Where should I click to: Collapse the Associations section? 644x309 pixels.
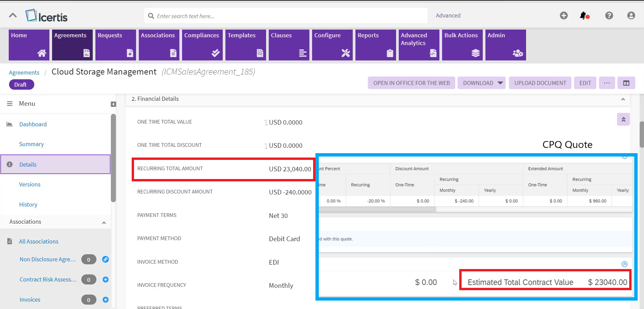(x=104, y=222)
